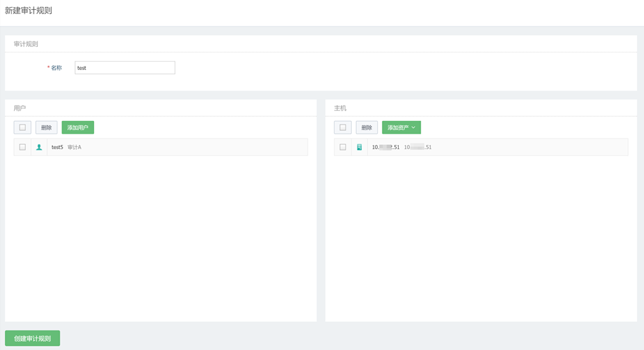Tick the select-all checkbox in 用户 panel

22,127
